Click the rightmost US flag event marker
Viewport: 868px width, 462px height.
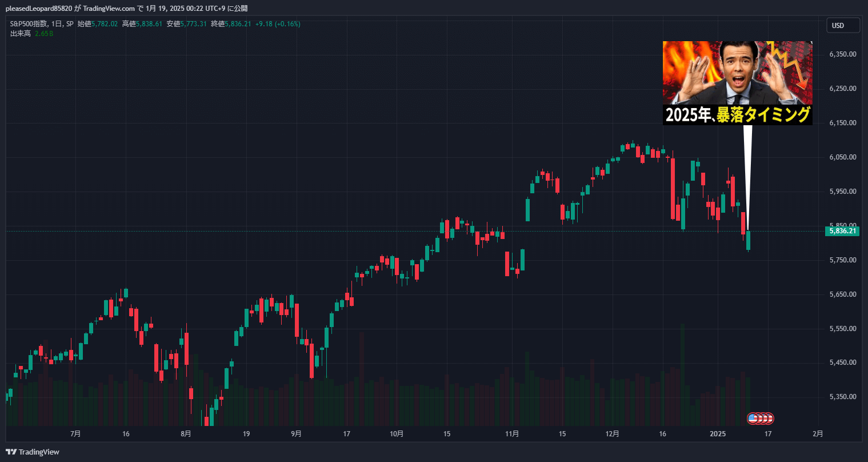tap(769, 419)
